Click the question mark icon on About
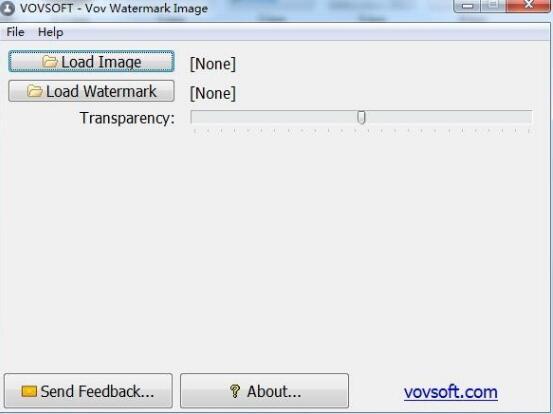Image resolution: width=553 pixels, height=414 pixels. coord(235,391)
